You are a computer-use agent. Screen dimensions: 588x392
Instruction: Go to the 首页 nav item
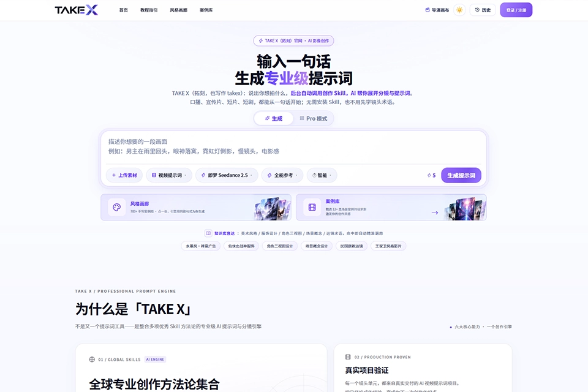pos(123,10)
